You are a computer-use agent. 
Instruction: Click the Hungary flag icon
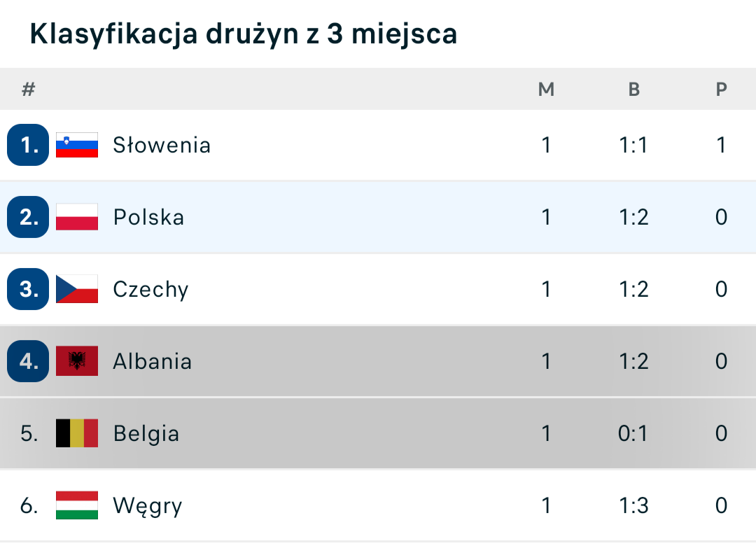77,505
